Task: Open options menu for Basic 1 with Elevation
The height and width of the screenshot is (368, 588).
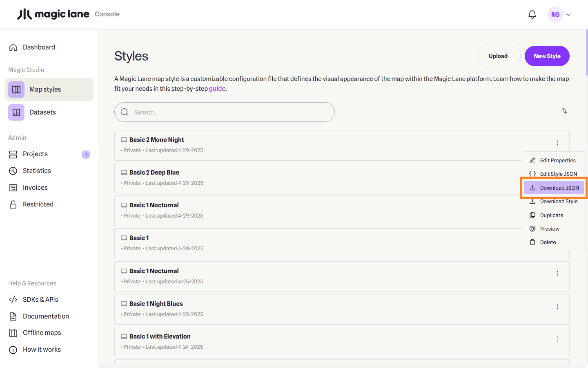Action: [x=557, y=339]
